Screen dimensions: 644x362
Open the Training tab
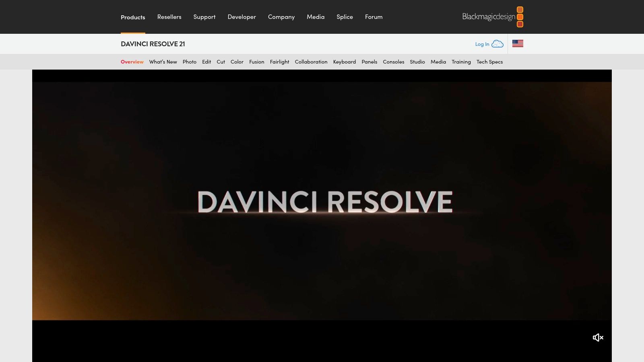tap(461, 62)
